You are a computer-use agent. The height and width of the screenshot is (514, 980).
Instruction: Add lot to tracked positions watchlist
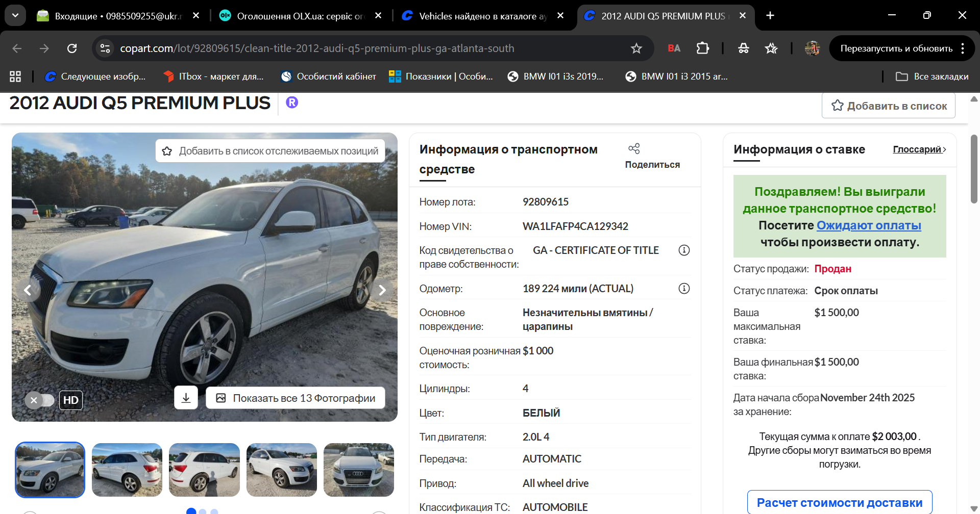tap(270, 151)
